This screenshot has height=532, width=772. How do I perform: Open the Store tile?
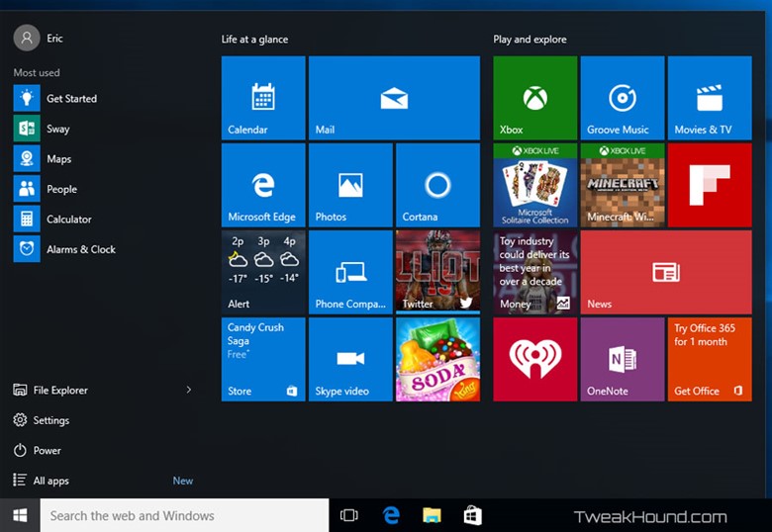[x=263, y=359]
